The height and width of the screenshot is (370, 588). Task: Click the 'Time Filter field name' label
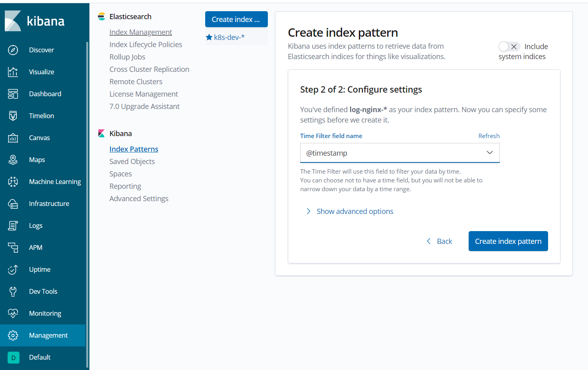(331, 136)
